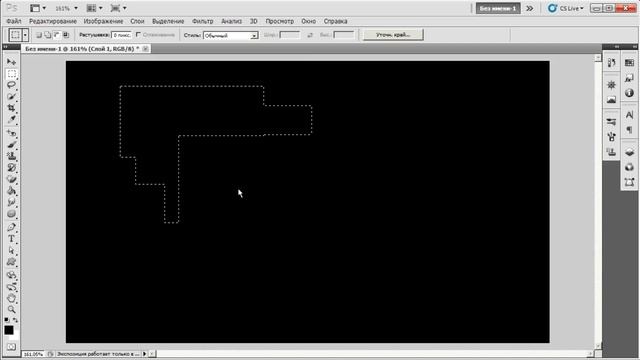Enable Add to selection mode
640x360 pixels.
coord(48,35)
